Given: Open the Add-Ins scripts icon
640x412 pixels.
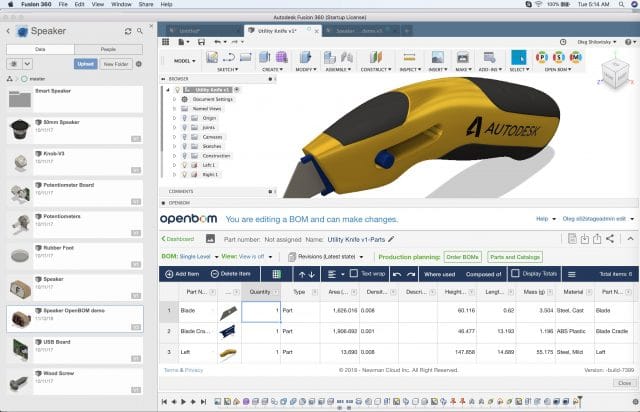Looking at the screenshot, I should click(489, 58).
